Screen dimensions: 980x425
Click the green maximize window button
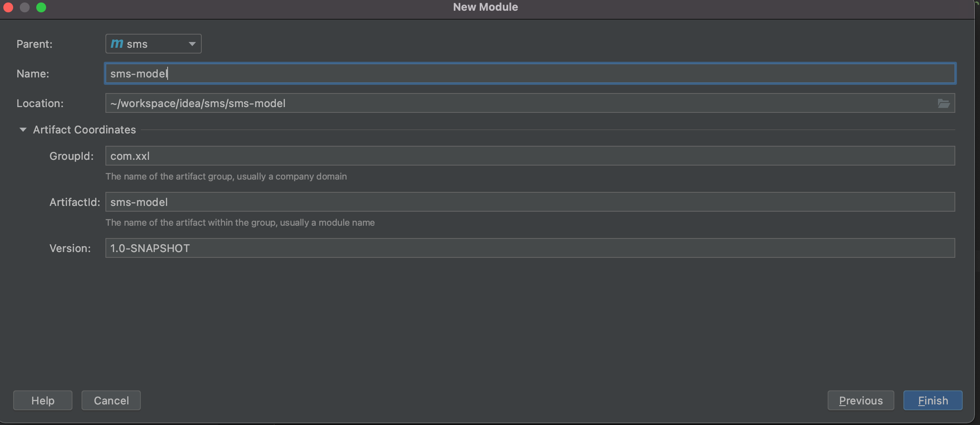(x=41, y=7)
